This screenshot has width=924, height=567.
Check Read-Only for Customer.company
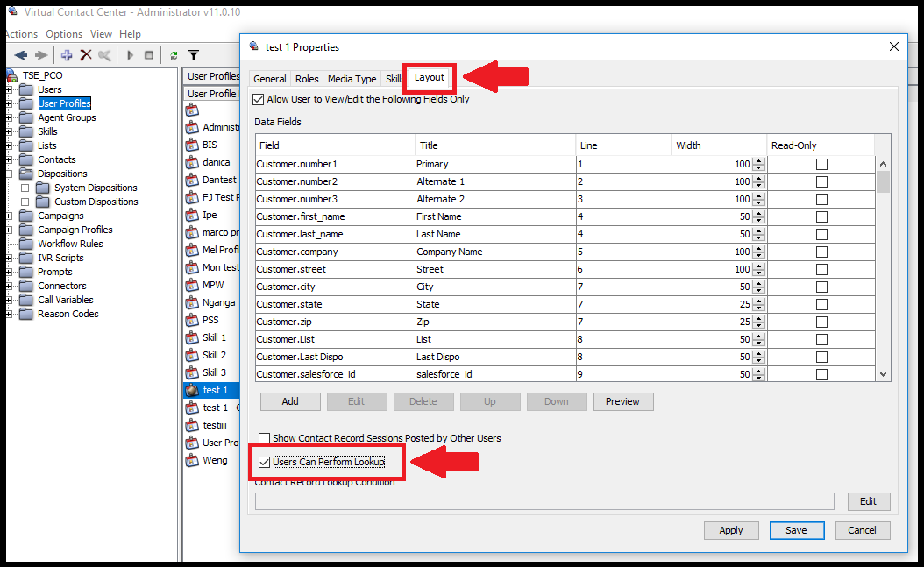pyautogui.click(x=821, y=252)
